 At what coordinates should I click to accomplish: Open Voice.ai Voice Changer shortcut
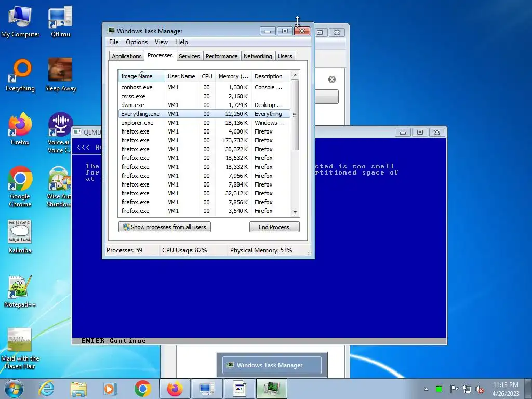click(x=59, y=133)
